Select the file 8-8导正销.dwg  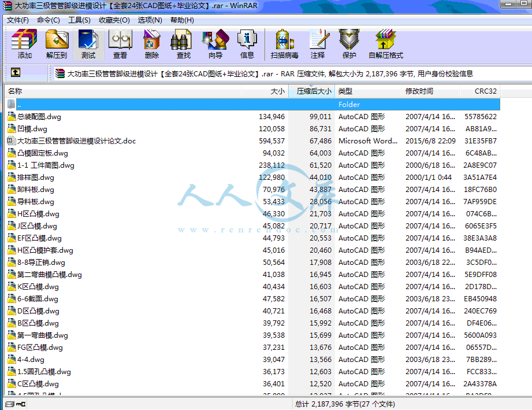pyautogui.click(x=42, y=263)
